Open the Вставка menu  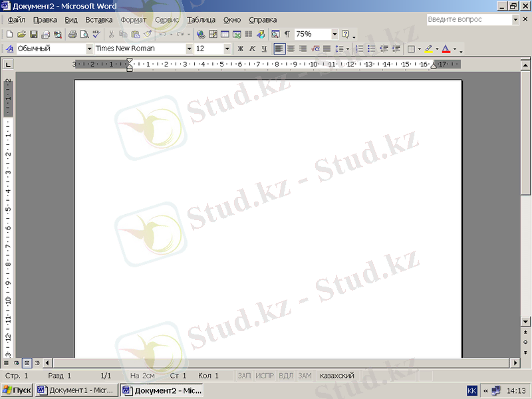(x=99, y=20)
